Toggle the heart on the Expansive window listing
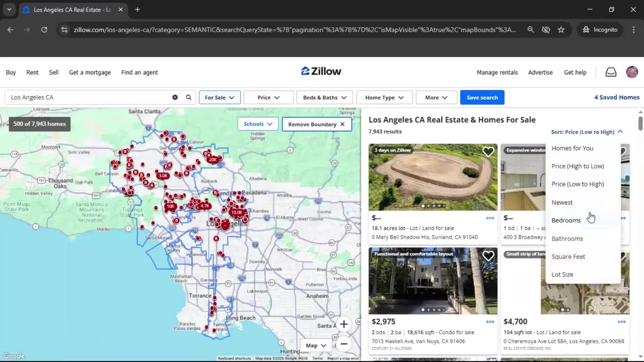The image size is (644, 362). pos(623,152)
